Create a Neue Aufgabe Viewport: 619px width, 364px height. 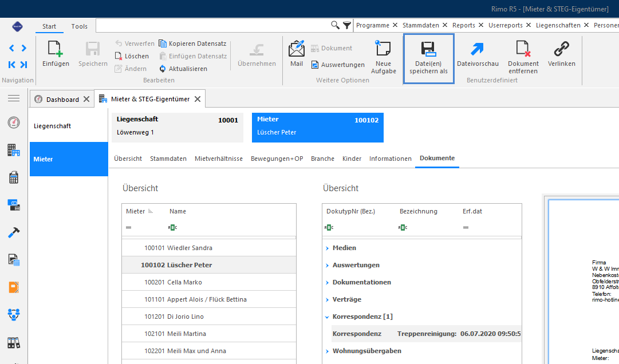(383, 57)
